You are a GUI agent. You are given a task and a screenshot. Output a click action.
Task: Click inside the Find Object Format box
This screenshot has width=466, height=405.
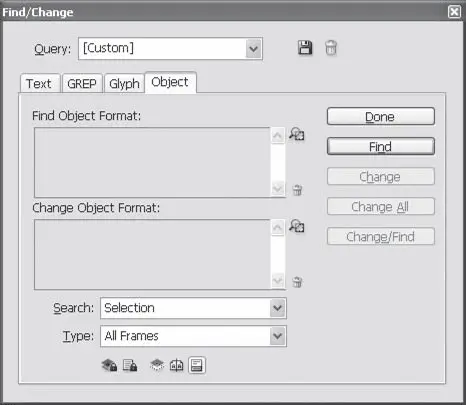coord(152,162)
